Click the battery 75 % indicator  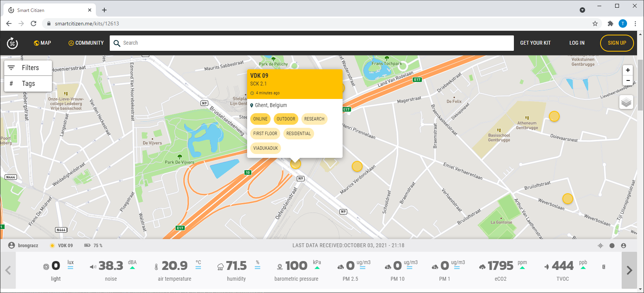94,246
